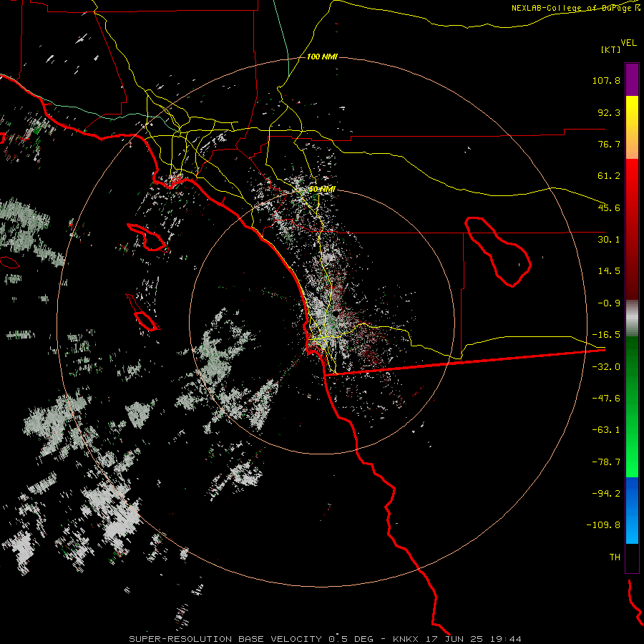
Task: Click the 50 NMI range ring label
Action: (322, 190)
